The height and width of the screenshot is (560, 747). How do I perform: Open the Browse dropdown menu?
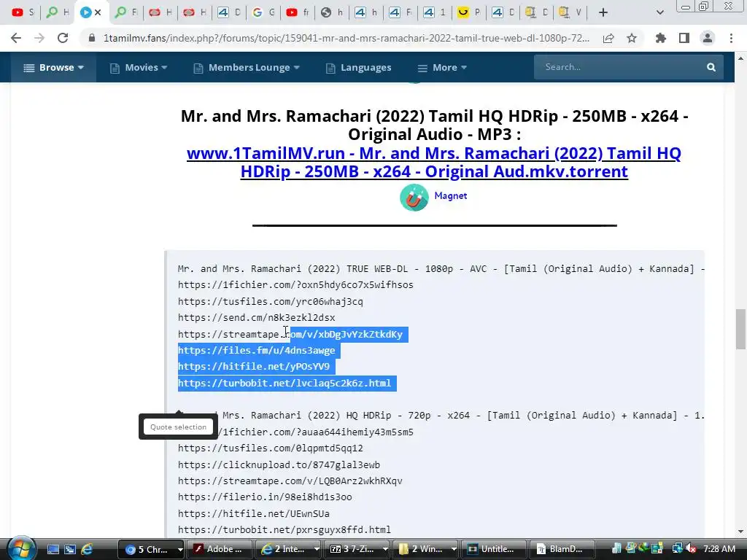click(x=53, y=68)
